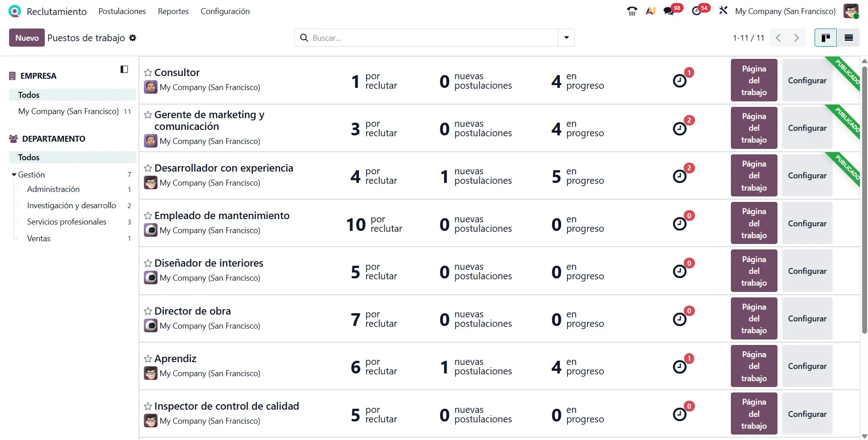Collapse the Gestión department tree

coord(14,175)
